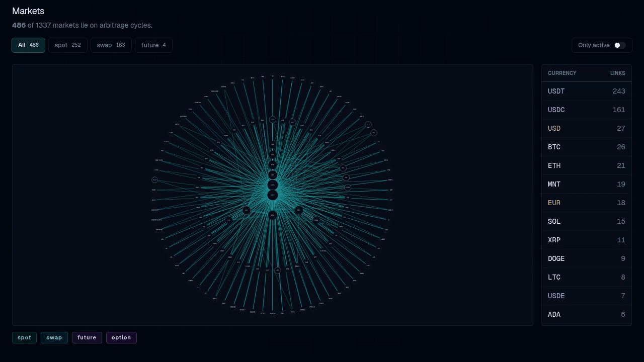Image resolution: width=644 pixels, height=362 pixels.
Task: Choose the SOL currency row
Action: click(x=587, y=222)
